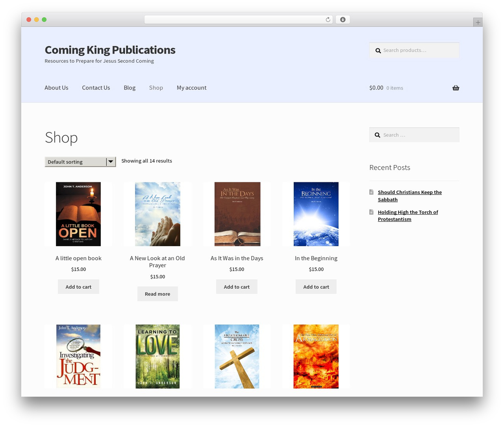504x427 pixels.
Task: Click the shopping basket cart icon
Action: coord(456,88)
